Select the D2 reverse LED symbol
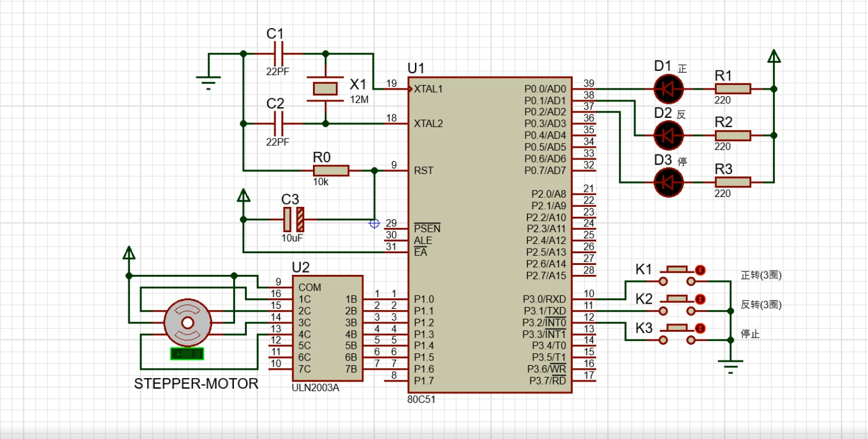 (x=669, y=135)
